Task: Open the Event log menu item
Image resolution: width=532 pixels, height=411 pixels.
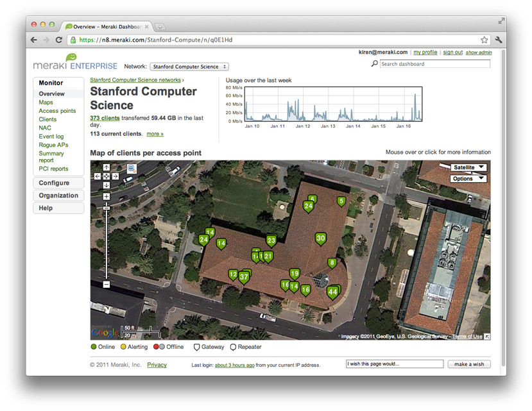Action: [51, 137]
